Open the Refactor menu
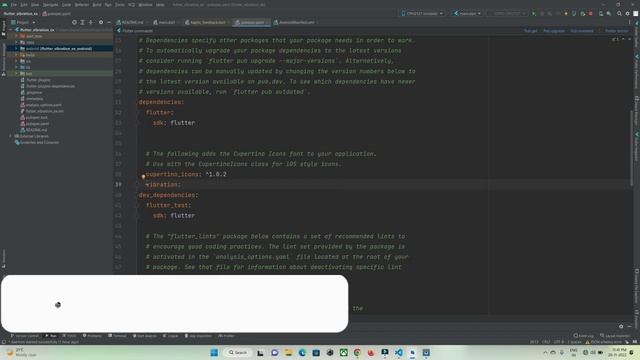The width and height of the screenshot is (640, 360). (x=82, y=5)
